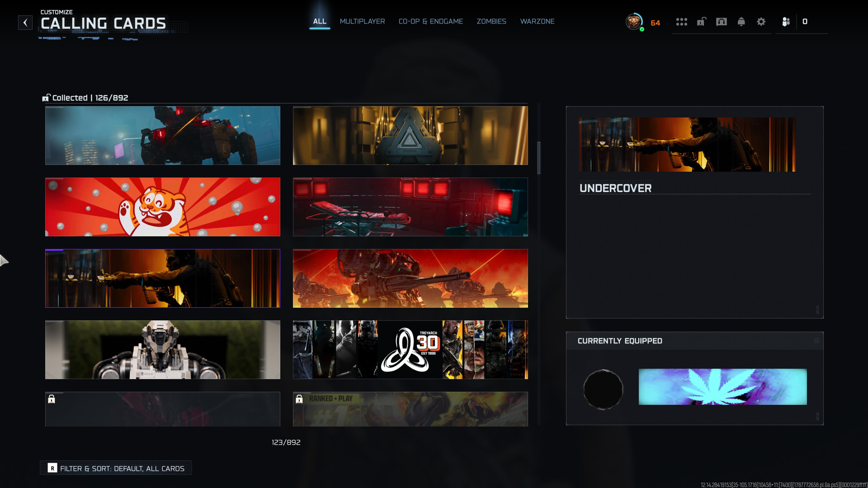
Task: Select the Treyarch 30 anniversary calling card
Action: (x=410, y=350)
